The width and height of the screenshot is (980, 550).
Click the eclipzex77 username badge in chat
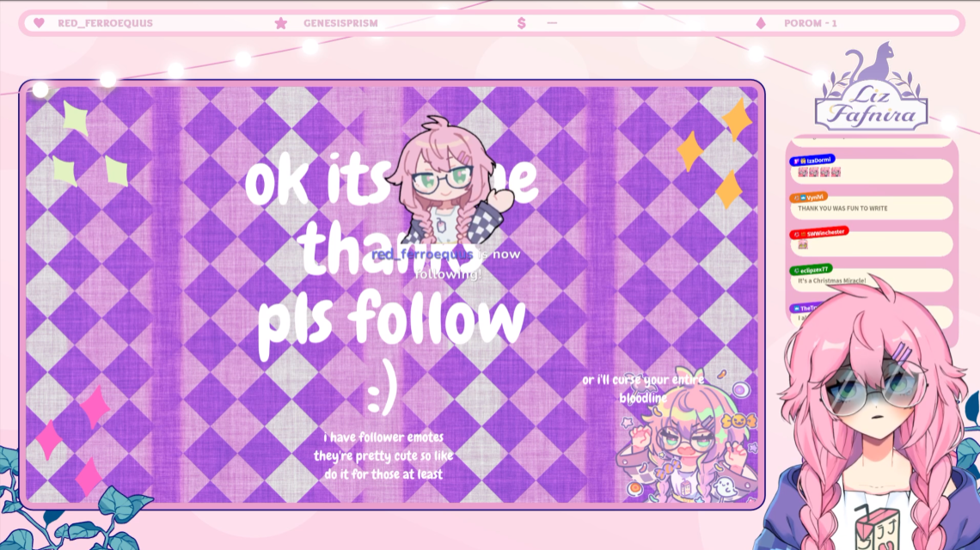tap(811, 270)
